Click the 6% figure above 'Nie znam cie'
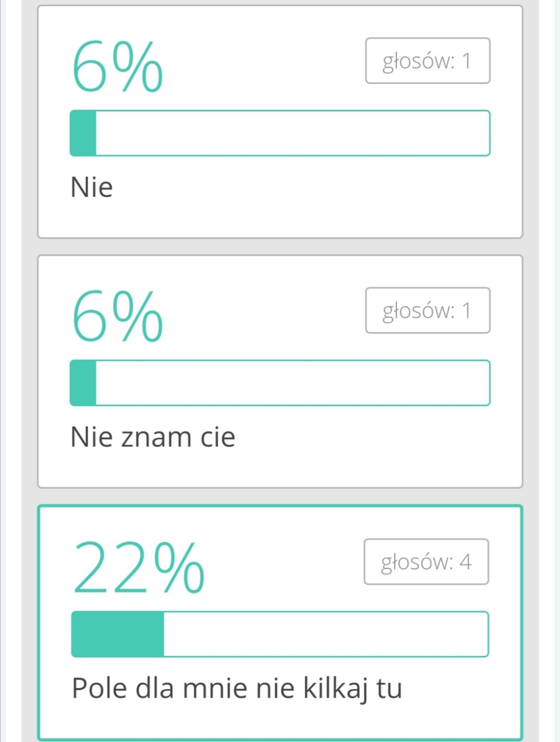Screen dimensions: 560x742 tap(117, 316)
